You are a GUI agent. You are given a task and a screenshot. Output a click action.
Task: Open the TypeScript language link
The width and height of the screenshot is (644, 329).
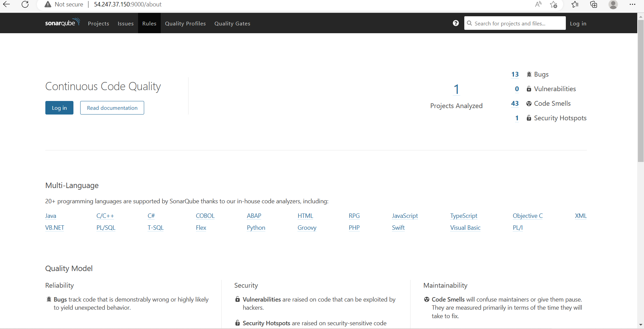[x=464, y=216]
